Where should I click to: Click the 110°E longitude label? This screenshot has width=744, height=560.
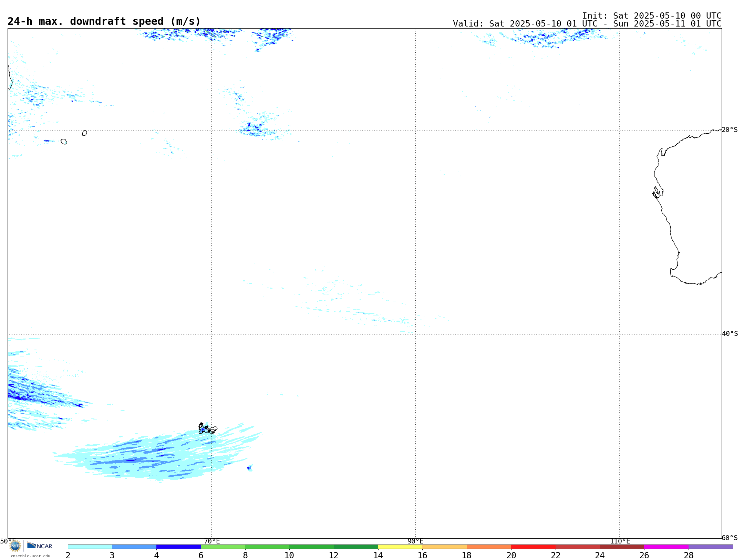620,541
